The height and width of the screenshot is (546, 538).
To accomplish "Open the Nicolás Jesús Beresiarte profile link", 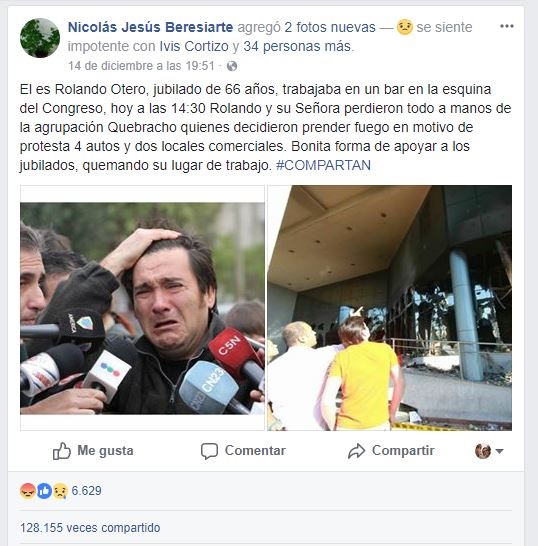I will click(150, 27).
